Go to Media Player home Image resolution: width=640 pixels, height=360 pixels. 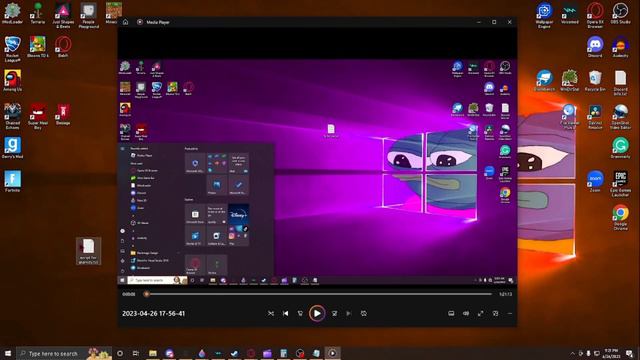tap(126, 22)
